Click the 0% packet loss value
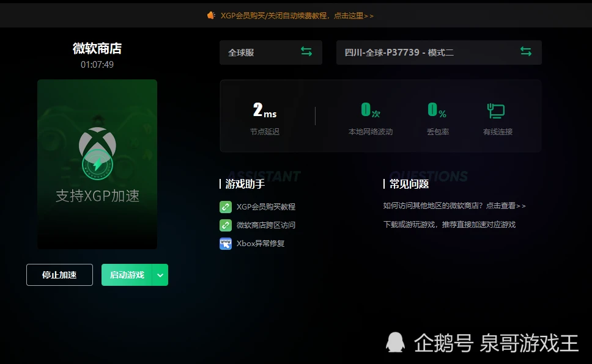 tap(437, 110)
